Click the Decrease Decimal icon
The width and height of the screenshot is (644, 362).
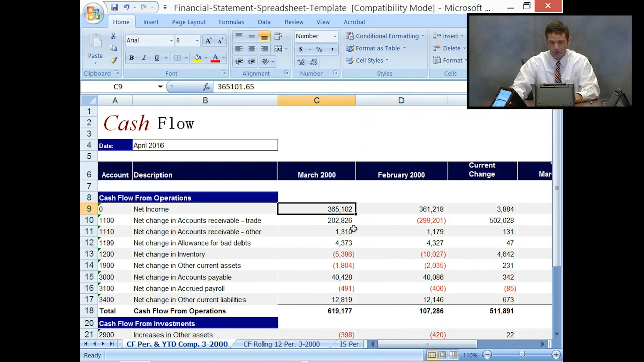[x=312, y=62]
